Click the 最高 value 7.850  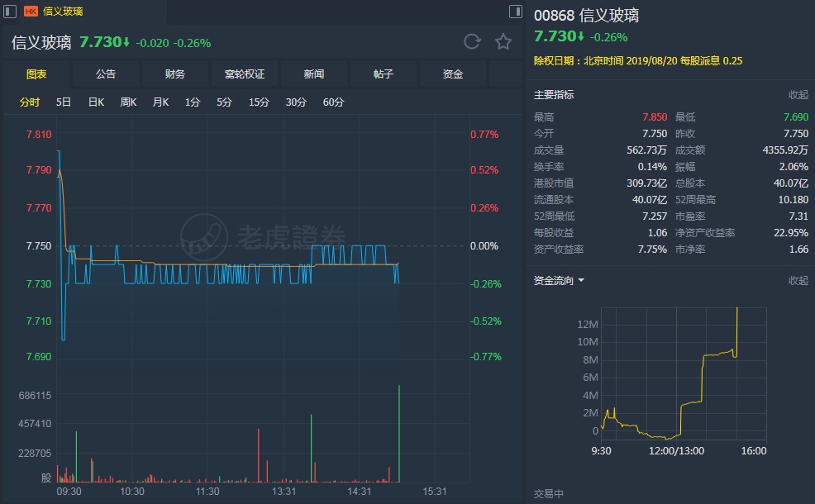coord(655,116)
